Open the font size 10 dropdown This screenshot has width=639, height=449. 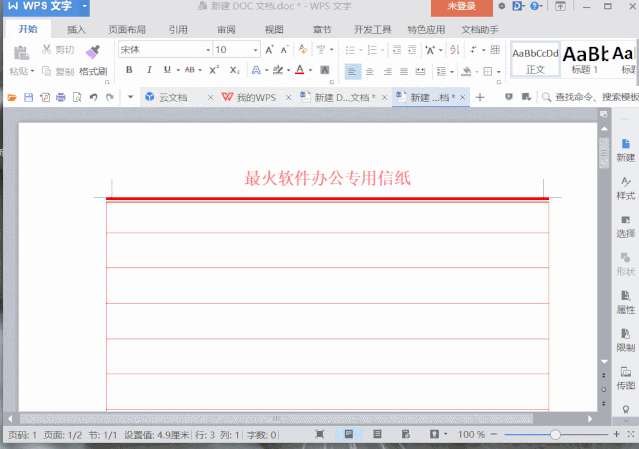tap(256, 50)
